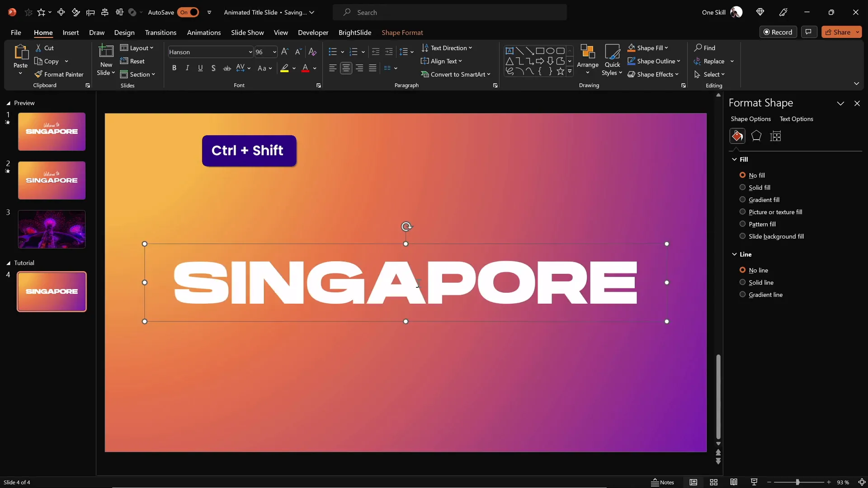
Task: Open Fill & Line tab icon
Action: [x=737, y=136]
